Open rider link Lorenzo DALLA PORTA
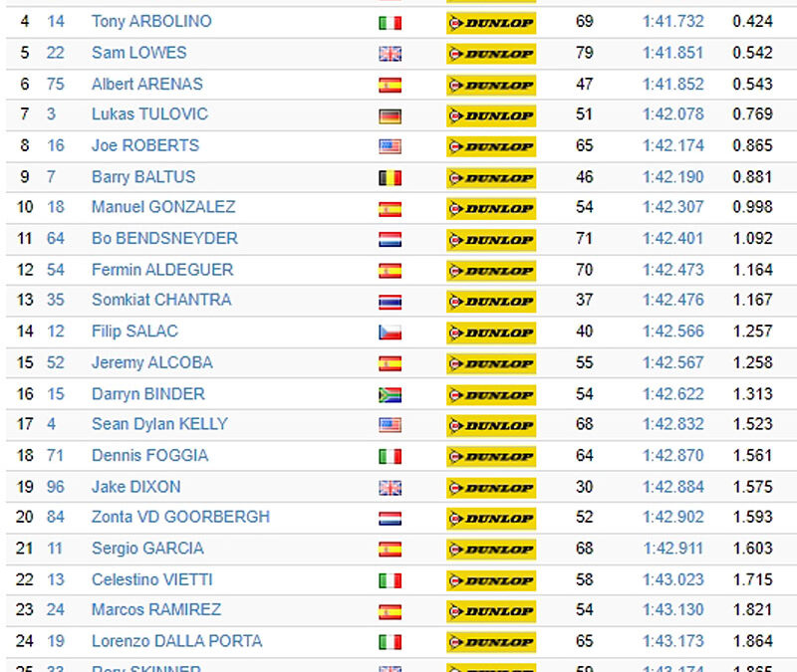Viewport: 797px width, 672px height. click(x=177, y=641)
